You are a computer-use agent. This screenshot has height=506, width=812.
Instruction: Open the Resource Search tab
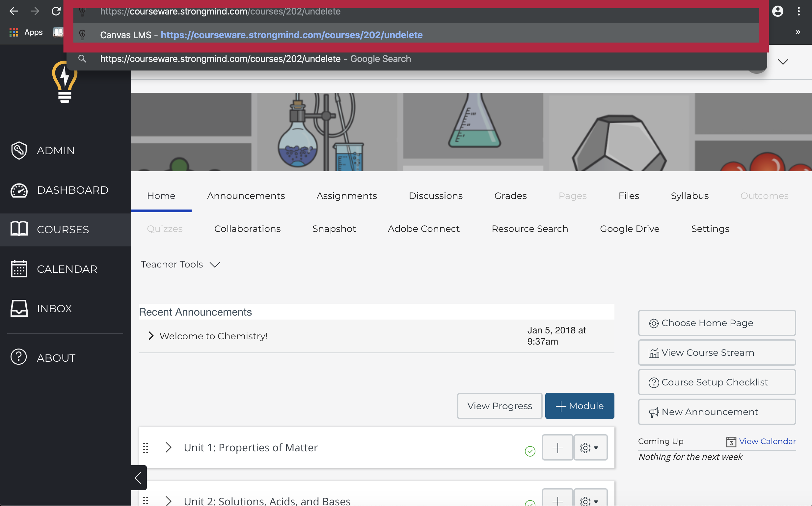pyautogui.click(x=530, y=229)
